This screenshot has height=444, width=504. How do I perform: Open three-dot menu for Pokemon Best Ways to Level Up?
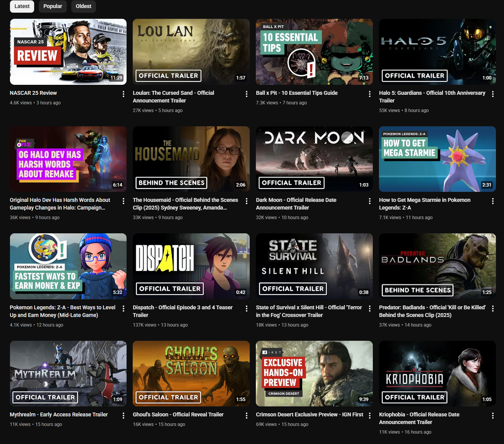124,309
